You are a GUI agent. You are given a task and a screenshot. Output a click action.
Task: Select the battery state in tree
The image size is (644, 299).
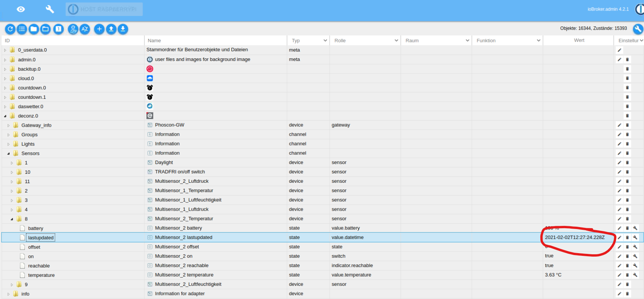pyautogui.click(x=35, y=228)
